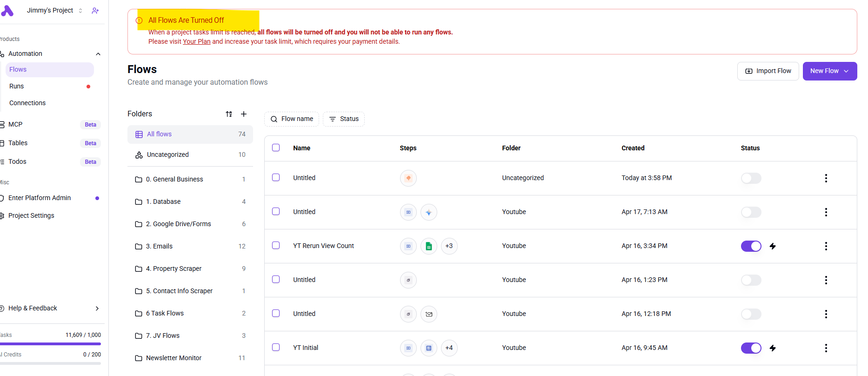Open the three-dot menu for YT Initial row
868x376 pixels.
[x=826, y=348]
